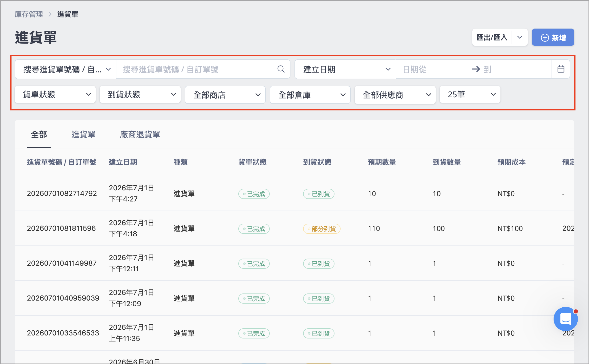Click the 種類 column header

click(181, 162)
